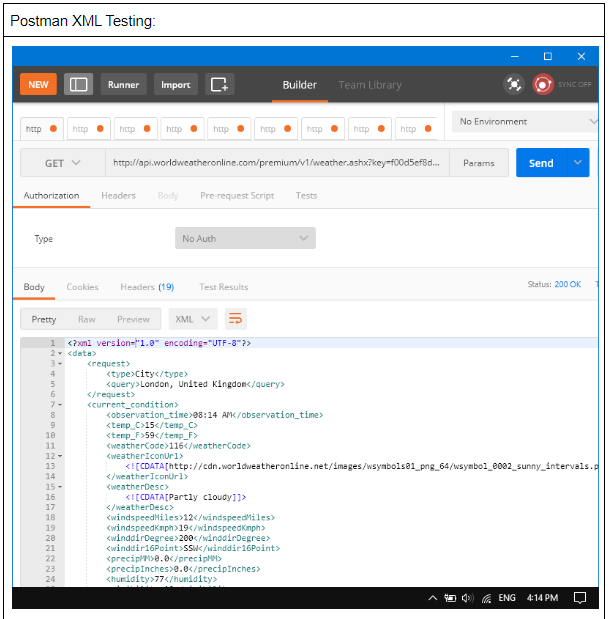Collapse current_condition node at line 7
611x619 pixels.
point(60,405)
